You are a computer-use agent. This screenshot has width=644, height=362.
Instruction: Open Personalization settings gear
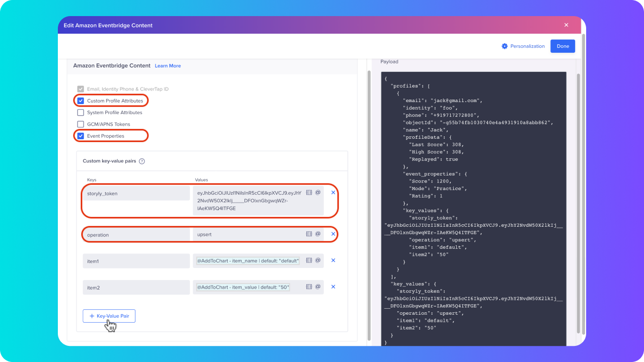[x=505, y=46]
